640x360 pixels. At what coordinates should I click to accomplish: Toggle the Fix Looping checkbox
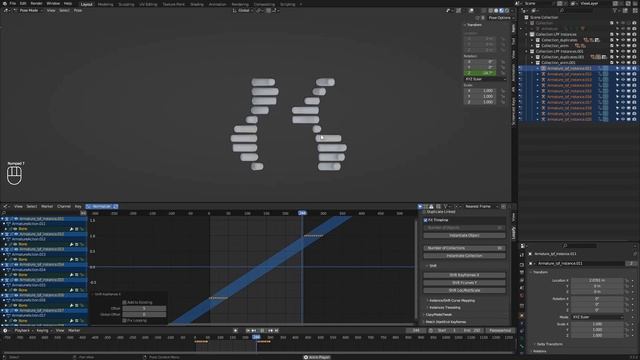tap(124, 320)
